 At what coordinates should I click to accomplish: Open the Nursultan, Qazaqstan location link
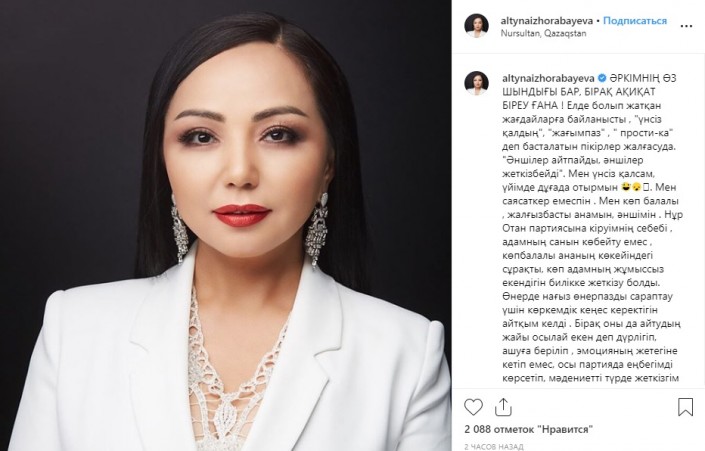coord(543,33)
